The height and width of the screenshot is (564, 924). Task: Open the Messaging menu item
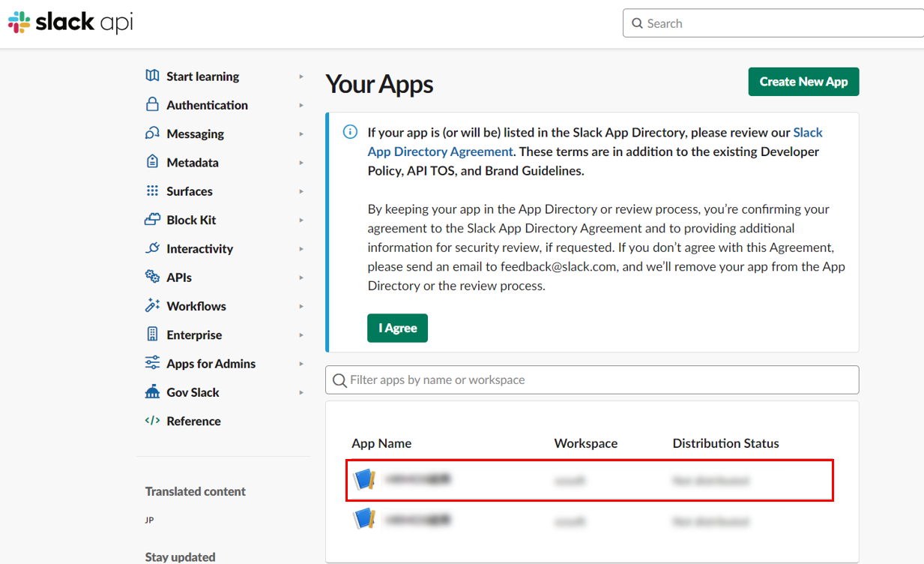point(195,133)
